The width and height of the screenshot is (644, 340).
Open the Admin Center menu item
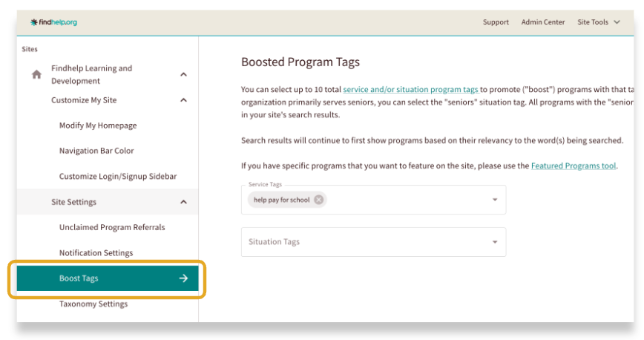click(x=542, y=22)
